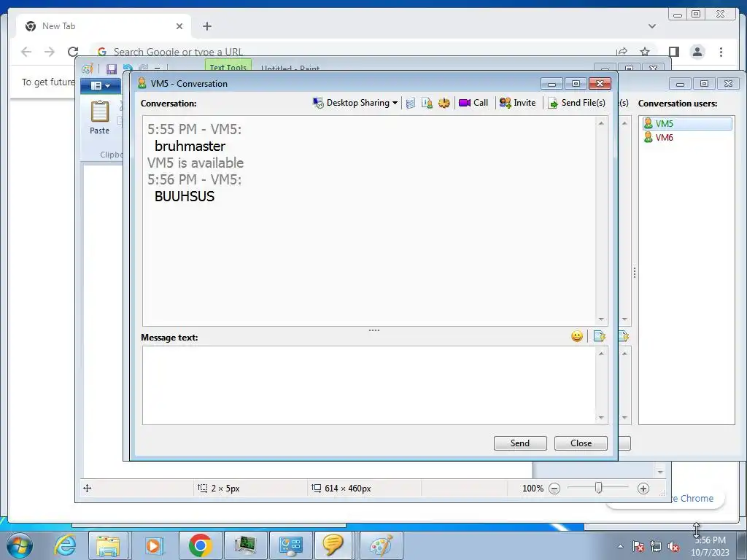Click the network tray icon
The width and height of the screenshot is (747, 560).
[x=656, y=546]
